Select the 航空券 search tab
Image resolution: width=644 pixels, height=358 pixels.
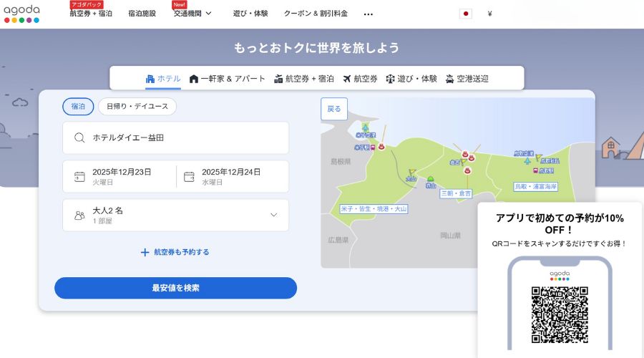pos(360,79)
